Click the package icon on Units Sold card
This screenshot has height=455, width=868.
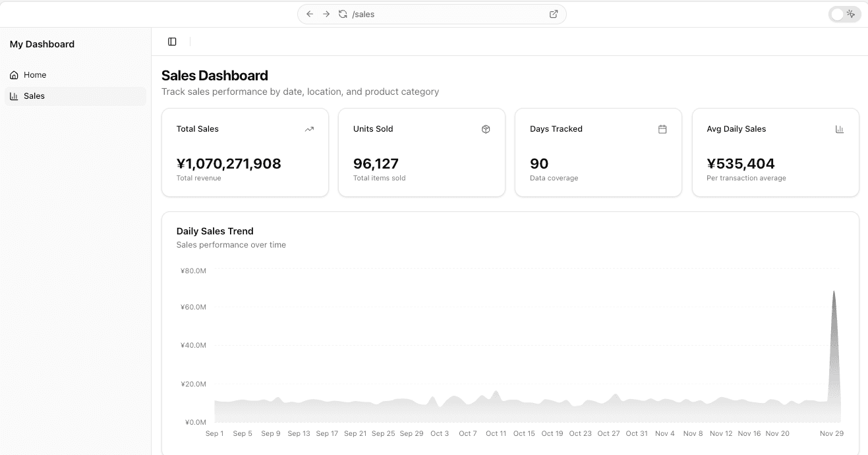[486, 129]
